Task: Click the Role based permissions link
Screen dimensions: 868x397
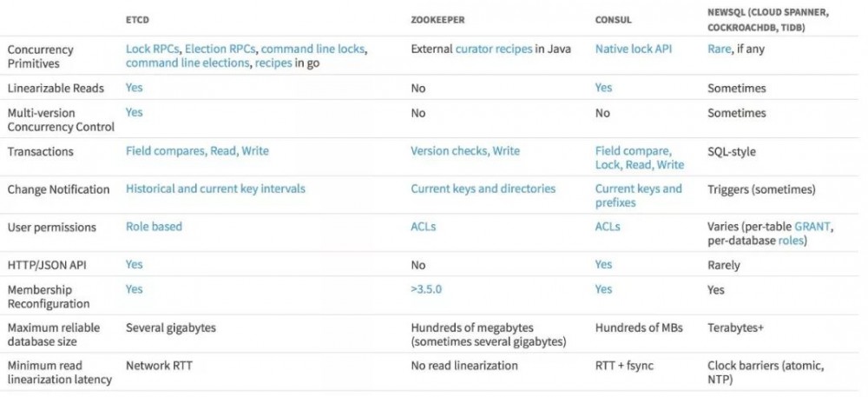Action: tap(154, 227)
